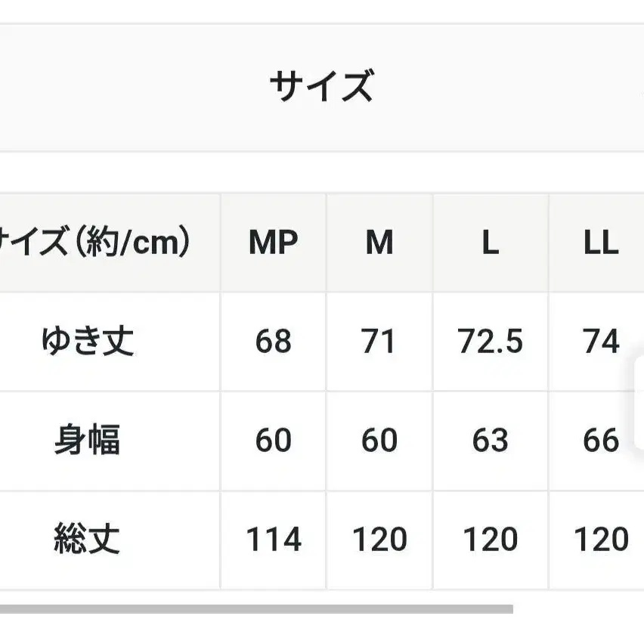Click the 身幅 value 60 under M

[x=379, y=441]
